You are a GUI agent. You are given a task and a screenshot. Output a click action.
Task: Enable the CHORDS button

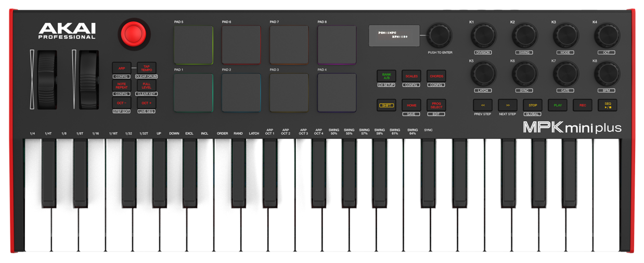[x=436, y=76]
